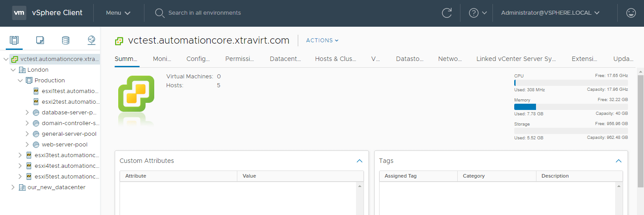
Task: Expand the esxi3test host node
Action: (20, 155)
